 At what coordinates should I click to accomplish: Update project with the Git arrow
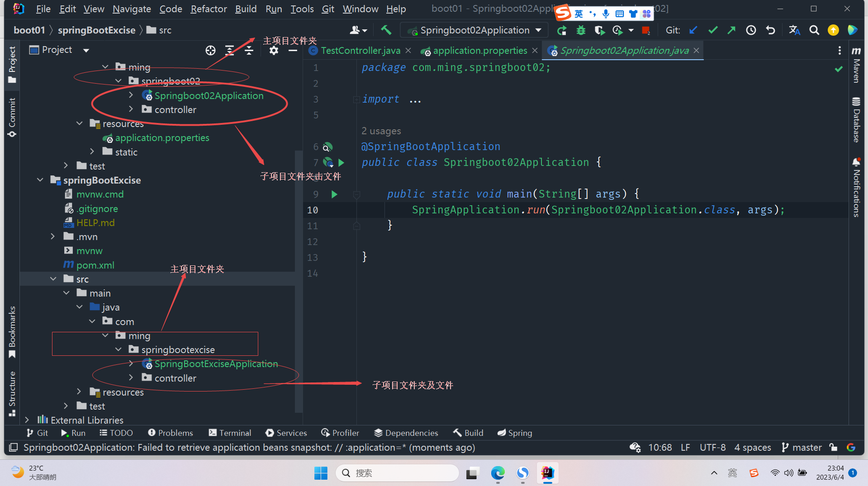693,30
